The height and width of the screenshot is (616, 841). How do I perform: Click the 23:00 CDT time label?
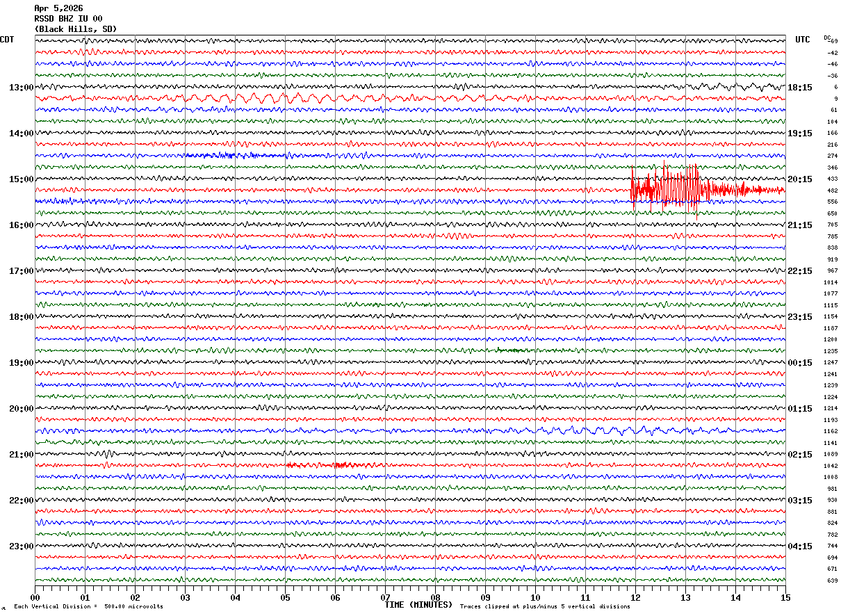[x=22, y=546]
